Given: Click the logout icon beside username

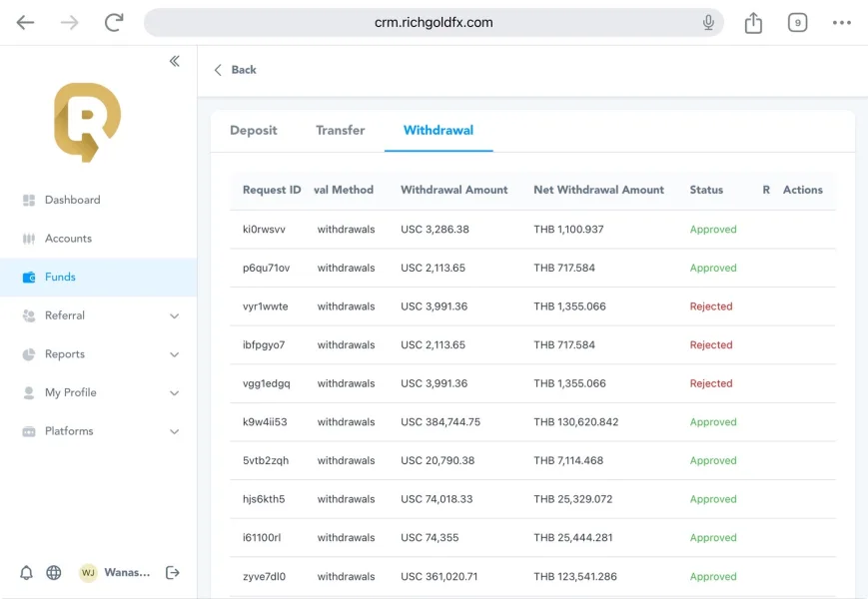Looking at the screenshot, I should pyautogui.click(x=173, y=573).
